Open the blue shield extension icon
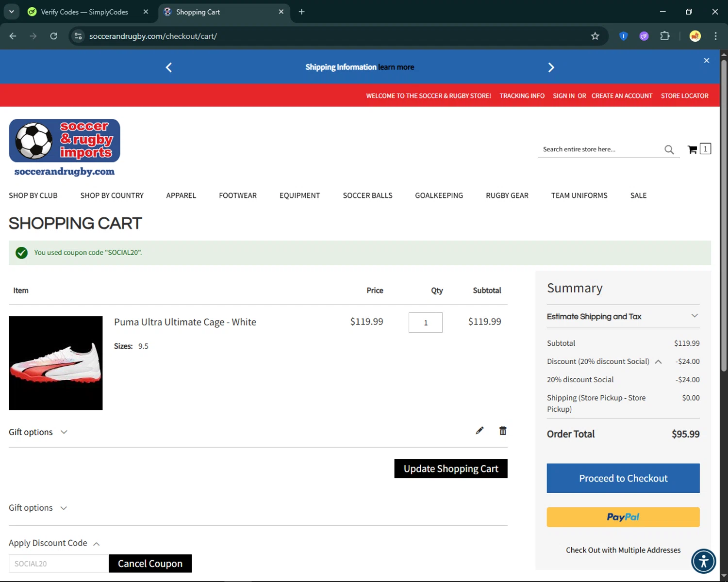Viewport: 728px width, 582px height. point(624,36)
